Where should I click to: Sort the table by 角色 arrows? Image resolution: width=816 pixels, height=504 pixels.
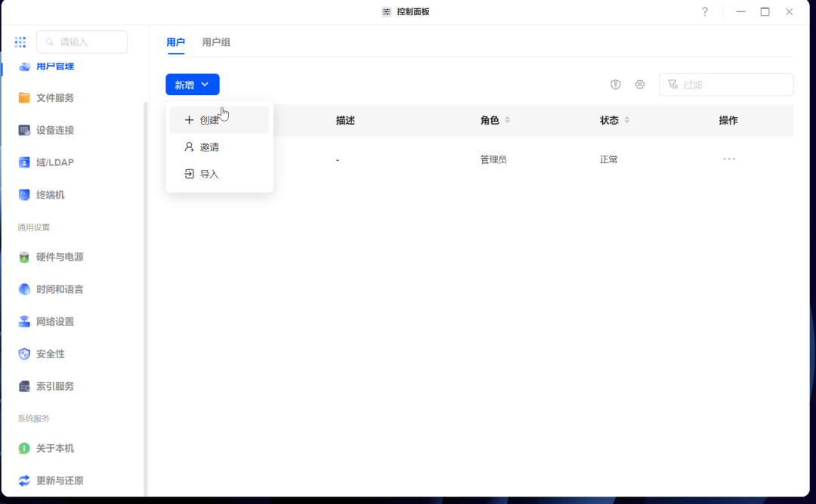508,120
